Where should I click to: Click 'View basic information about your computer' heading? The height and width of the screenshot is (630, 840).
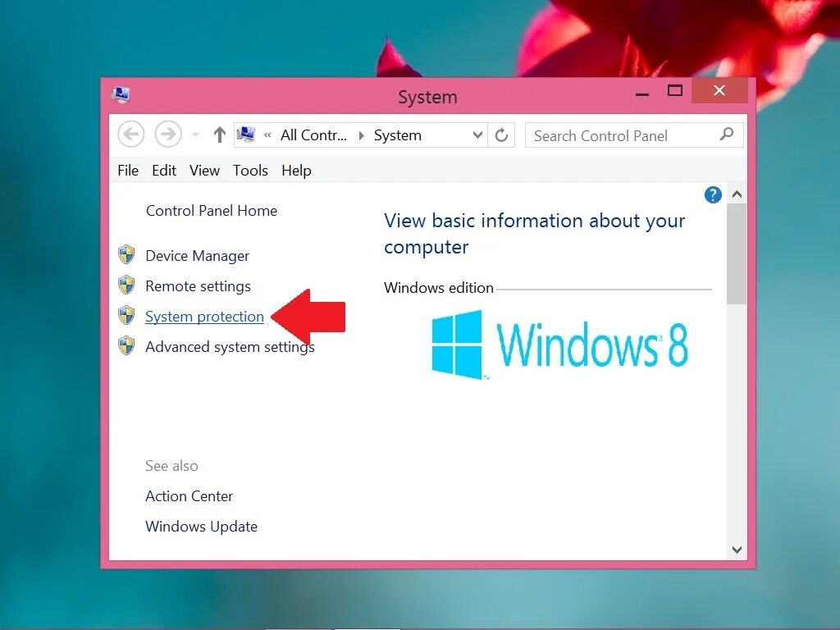pos(534,234)
